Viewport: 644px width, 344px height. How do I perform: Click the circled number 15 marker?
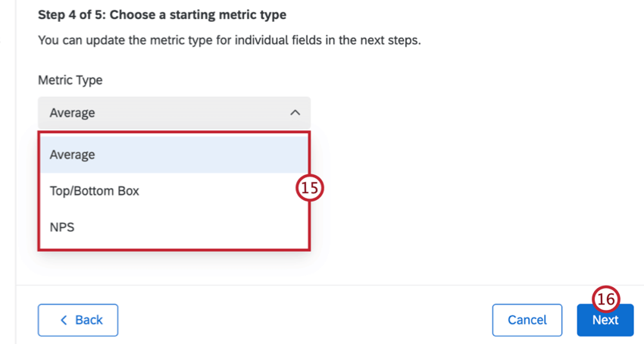310,189
